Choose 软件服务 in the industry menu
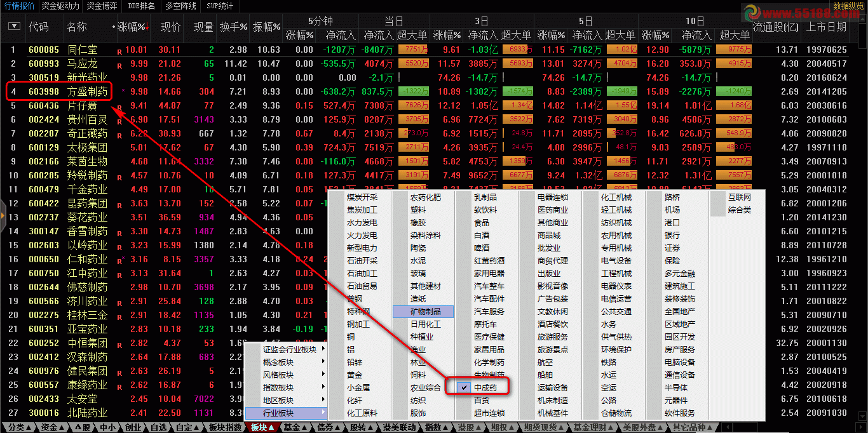868x433 pixels. coord(680,413)
